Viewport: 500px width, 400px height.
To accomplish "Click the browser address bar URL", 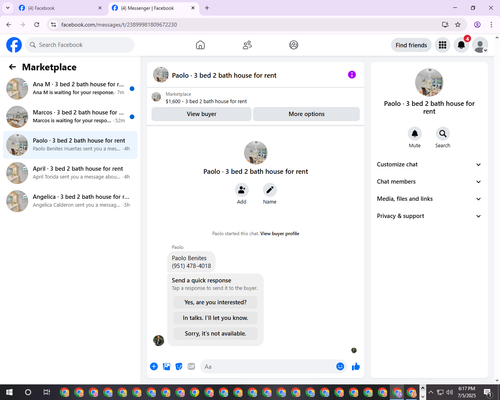I will (119, 25).
